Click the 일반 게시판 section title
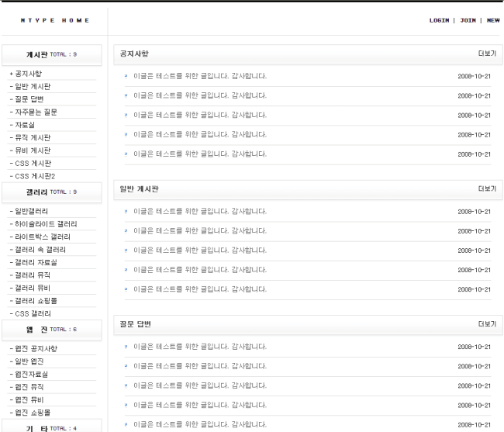 tap(139, 189)
